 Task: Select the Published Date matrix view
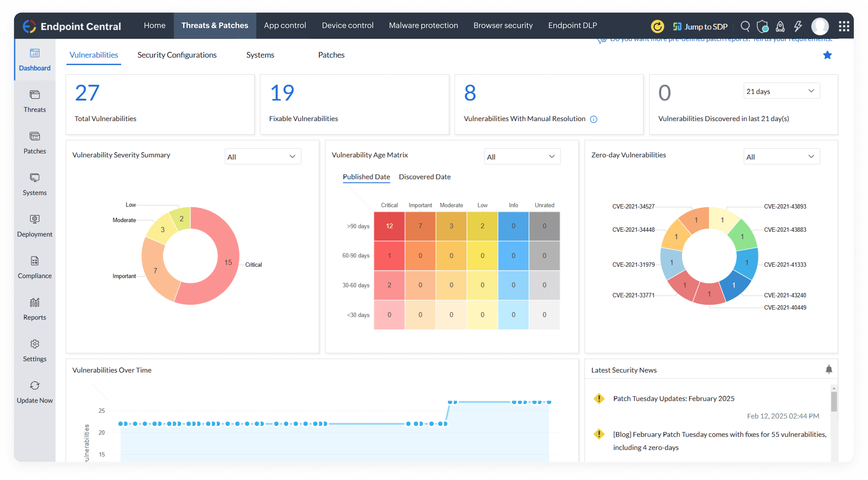click(x=366, y=177)
